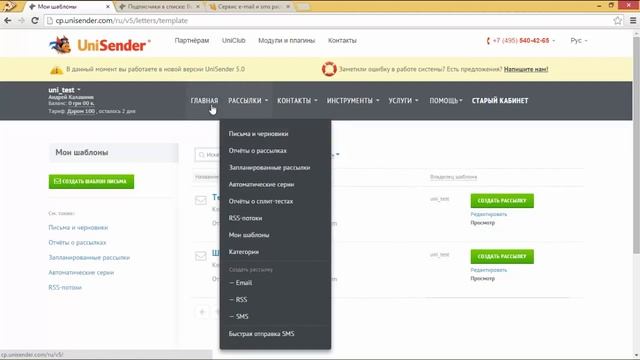Select Отчёты о сплит-тестах menu item

point(261,201)
